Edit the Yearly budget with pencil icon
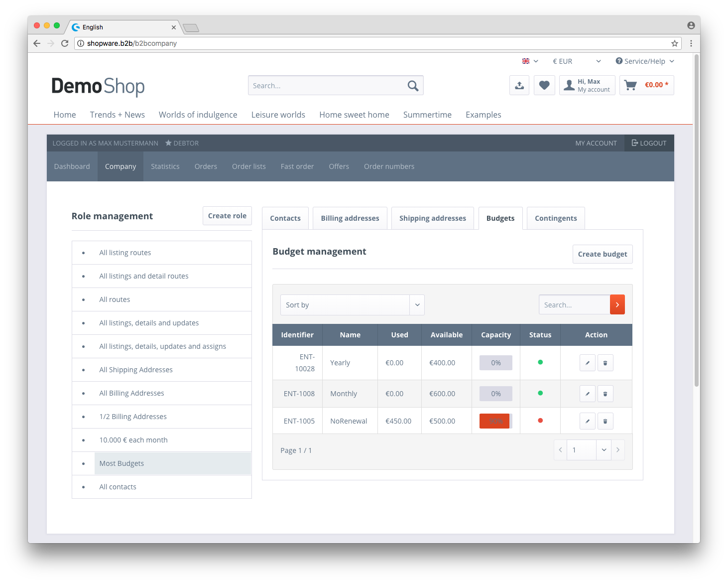728x583 pixels. pos(588,363)
